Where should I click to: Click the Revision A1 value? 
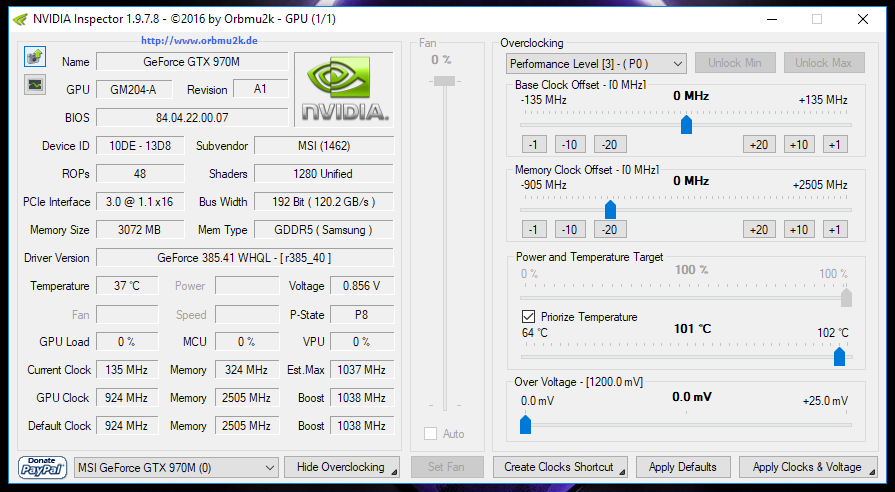(x=260, y=89)
